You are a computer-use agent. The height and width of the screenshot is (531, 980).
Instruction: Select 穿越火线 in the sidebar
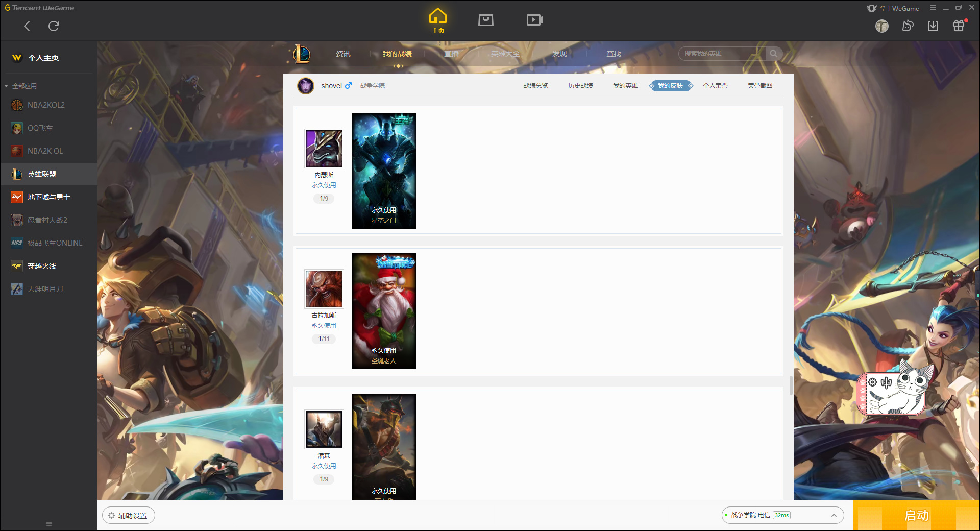coord(48,266)
